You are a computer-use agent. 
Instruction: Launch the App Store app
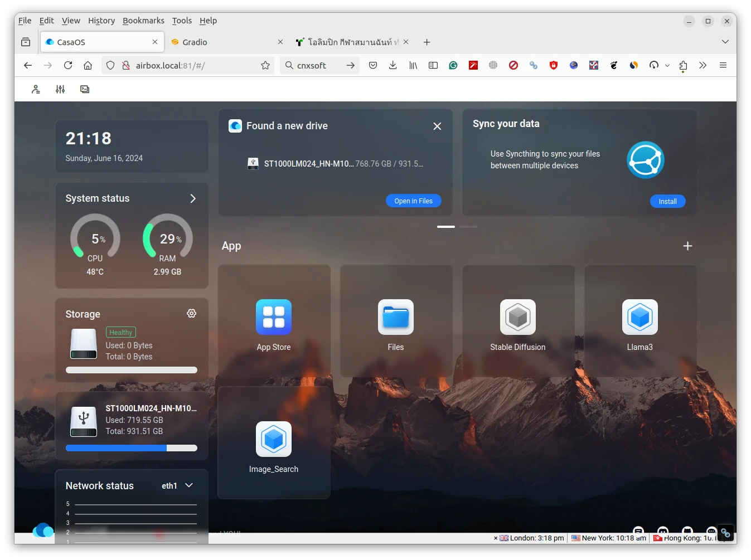coord(274,317)
